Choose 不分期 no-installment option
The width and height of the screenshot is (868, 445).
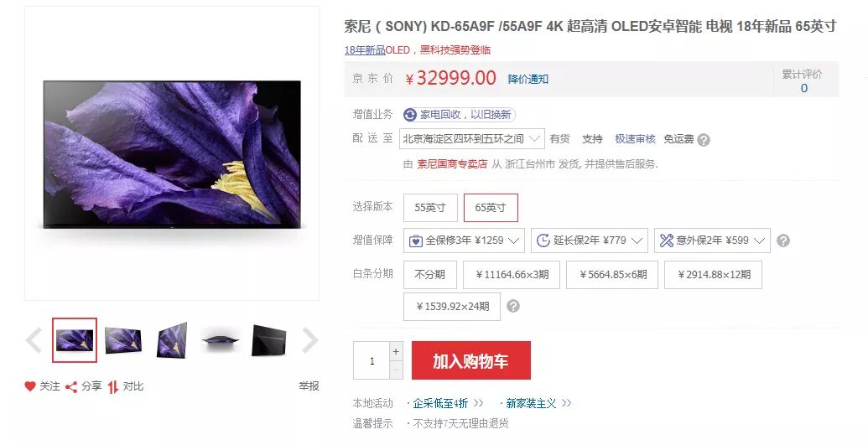pos(430,275)
